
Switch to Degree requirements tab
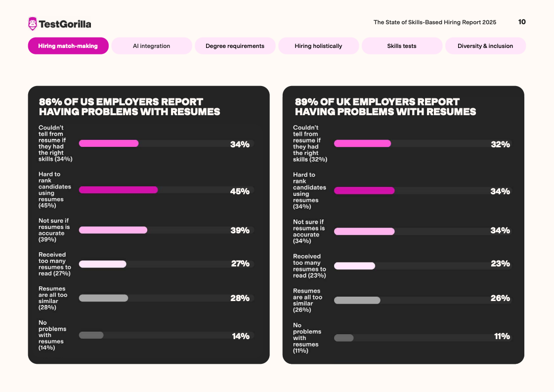[235, 46]
